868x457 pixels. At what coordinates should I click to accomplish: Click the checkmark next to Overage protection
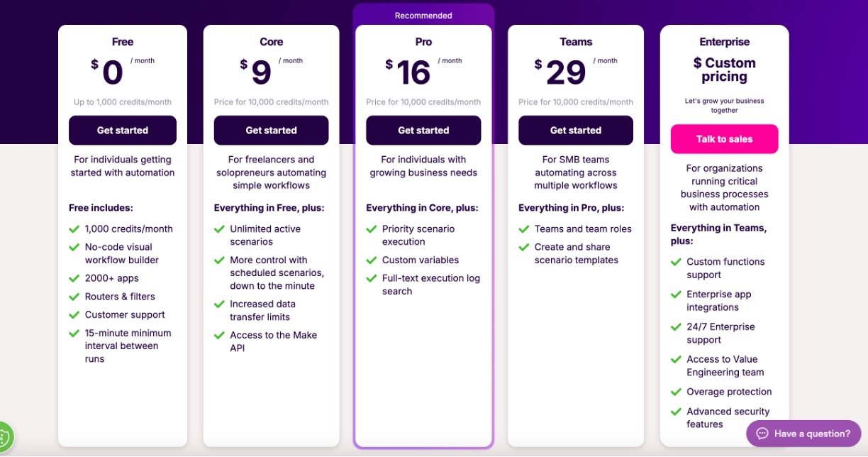(676, 392)
